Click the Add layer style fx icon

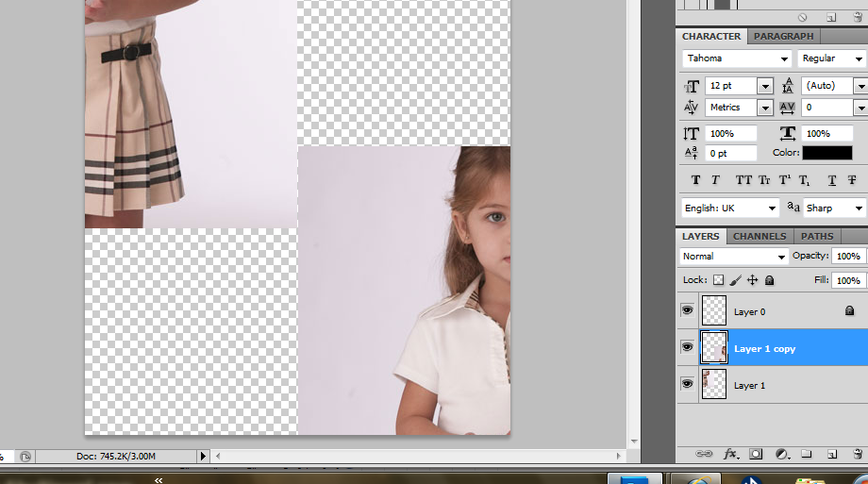click(730, 454)
